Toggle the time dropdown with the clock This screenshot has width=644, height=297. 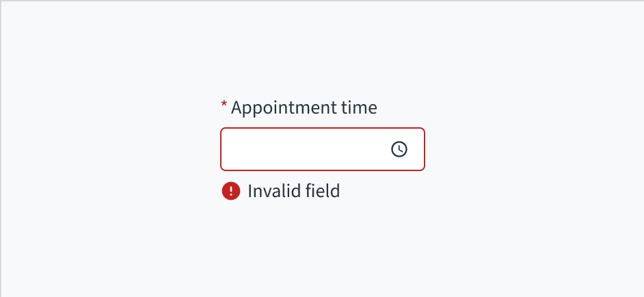coord(399,149)
